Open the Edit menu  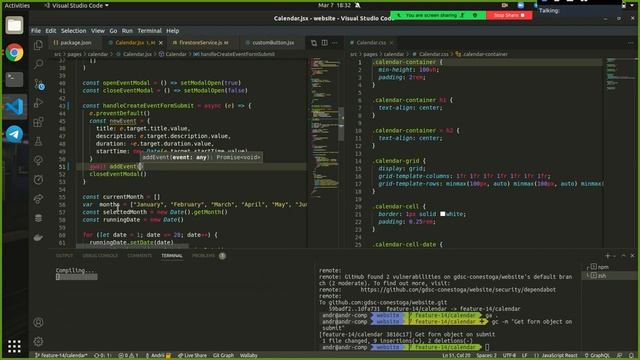click(x=51, y=31)
